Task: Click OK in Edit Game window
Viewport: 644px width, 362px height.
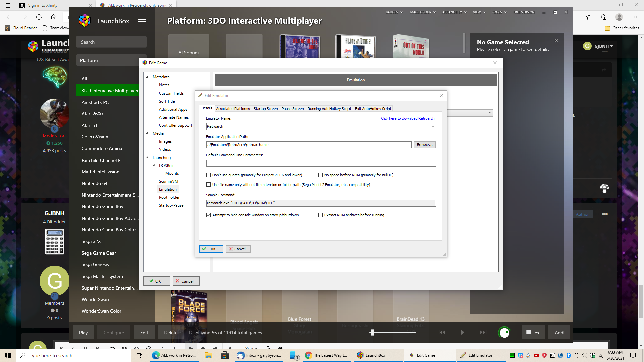Action: coord(156,281)
